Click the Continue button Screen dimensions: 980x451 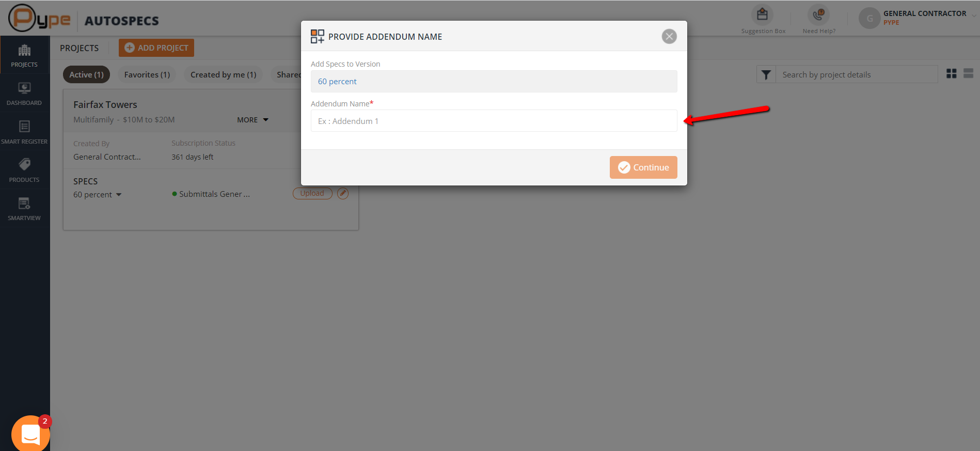pyautogui.click(x=643, y=167)
